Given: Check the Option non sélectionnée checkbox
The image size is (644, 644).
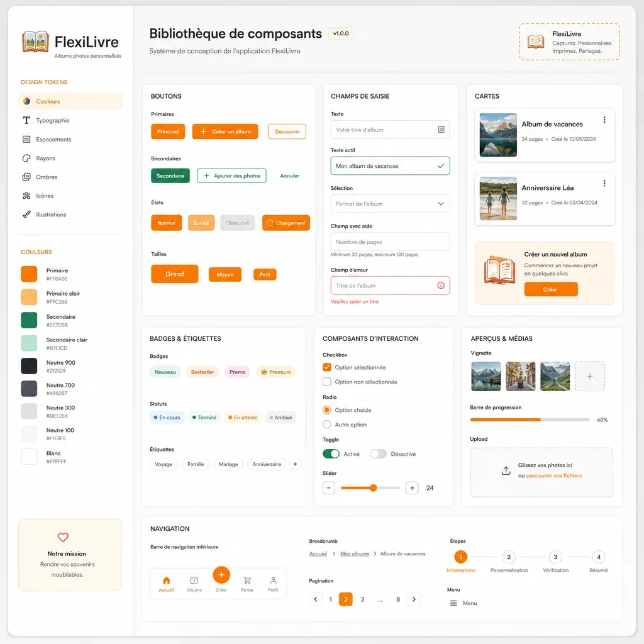Looking at the screenshot, I should tap(327, 382).
